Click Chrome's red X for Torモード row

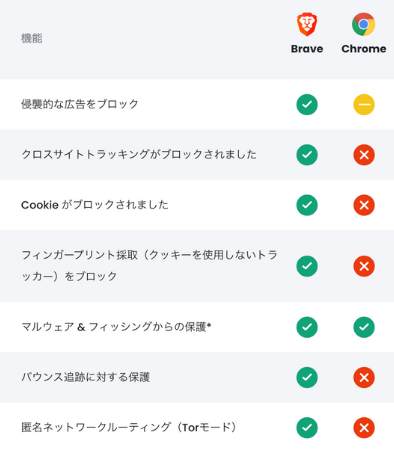(364, 427)
